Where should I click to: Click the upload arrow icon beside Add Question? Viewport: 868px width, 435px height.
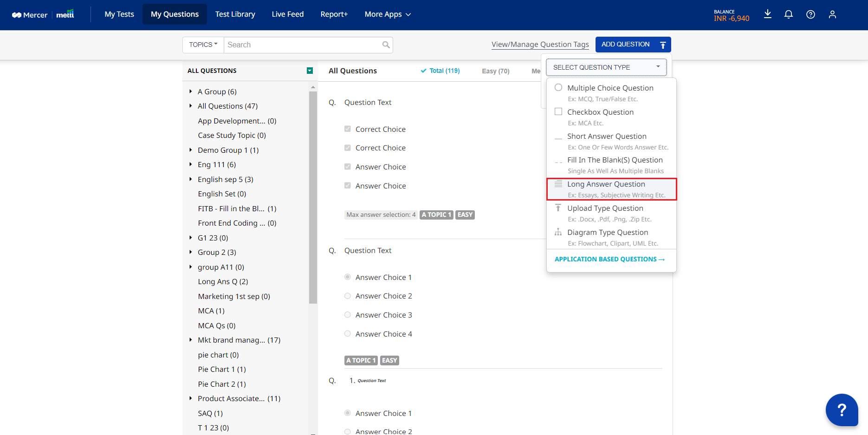coord(663,45)
